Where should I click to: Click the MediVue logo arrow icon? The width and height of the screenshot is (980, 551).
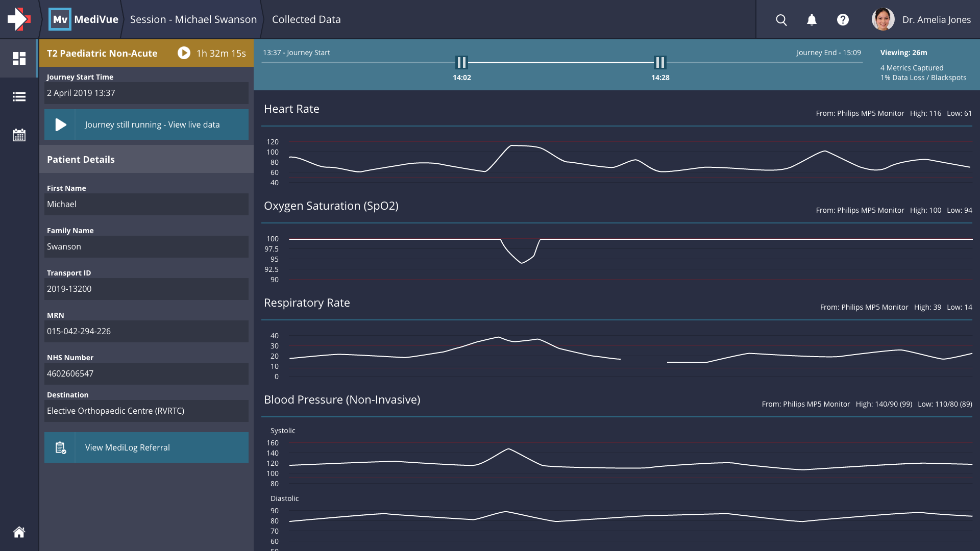point(18,19)
